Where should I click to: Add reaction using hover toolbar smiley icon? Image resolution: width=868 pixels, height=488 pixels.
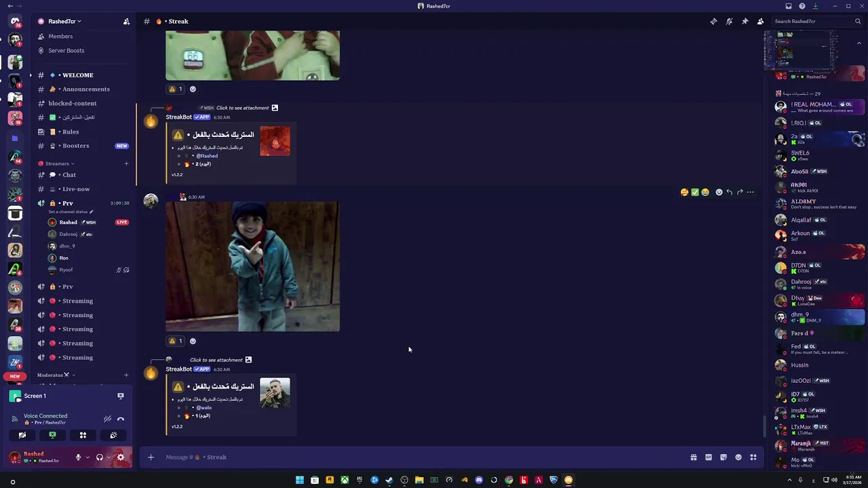coord(719,192)
